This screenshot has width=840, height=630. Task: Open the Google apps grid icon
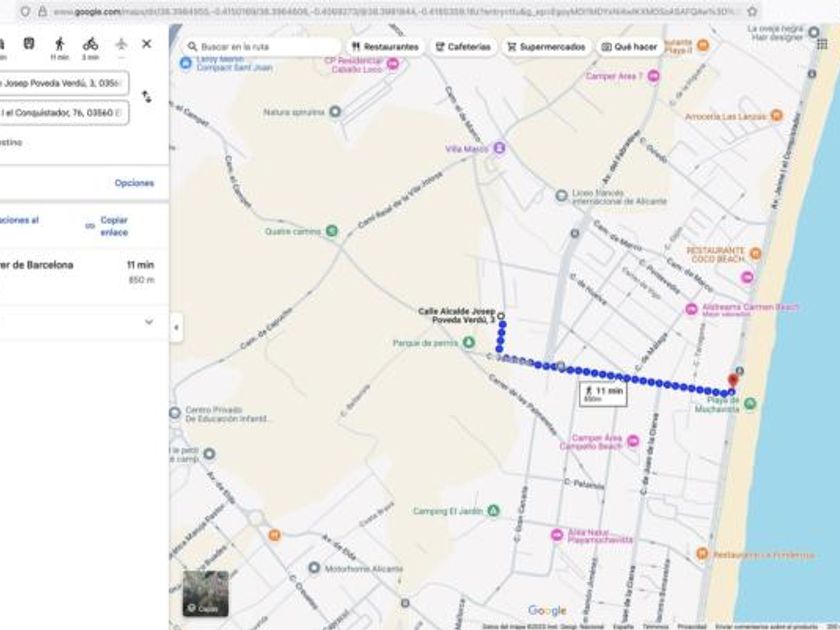coord(822,44)
